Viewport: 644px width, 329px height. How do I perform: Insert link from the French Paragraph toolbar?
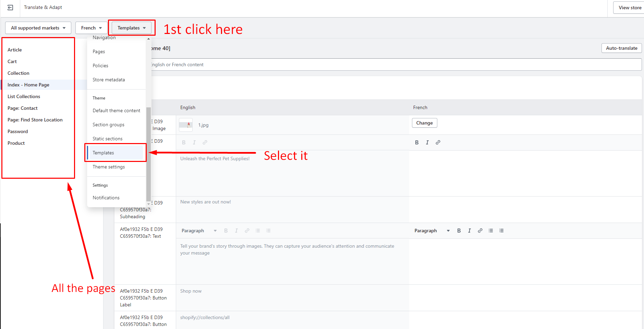(x=480, y=231)
